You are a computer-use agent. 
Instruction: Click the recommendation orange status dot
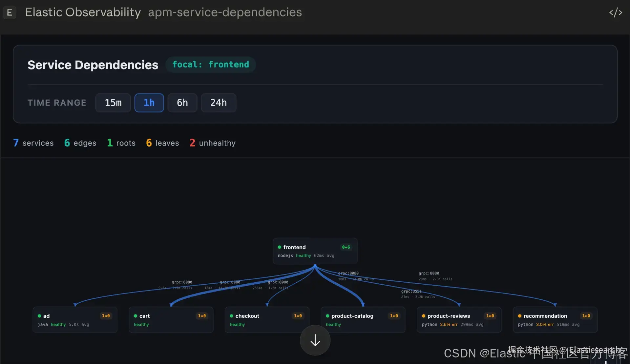click(520, 316)
